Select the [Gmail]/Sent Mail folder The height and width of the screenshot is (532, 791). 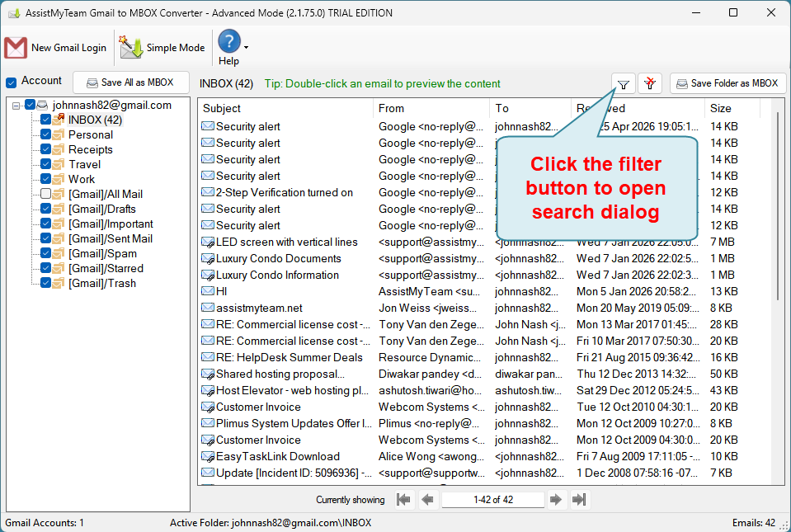point(110,238)
